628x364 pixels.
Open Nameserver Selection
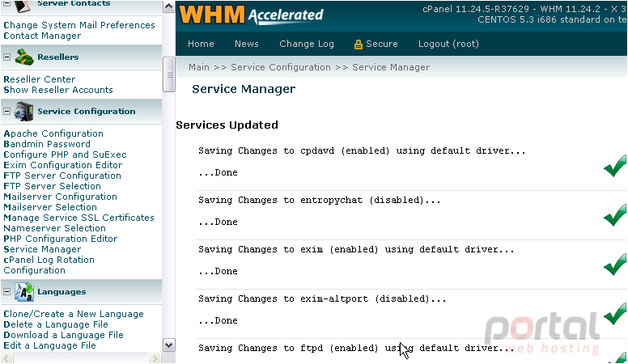54,228
